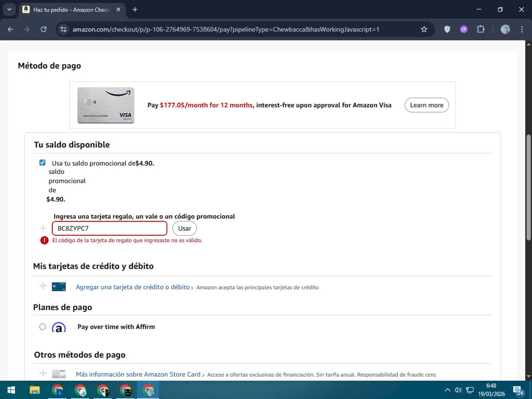Close the Haz tu pedido tab
The height and width of the screenshot is (399, 532).
point(118,10)
